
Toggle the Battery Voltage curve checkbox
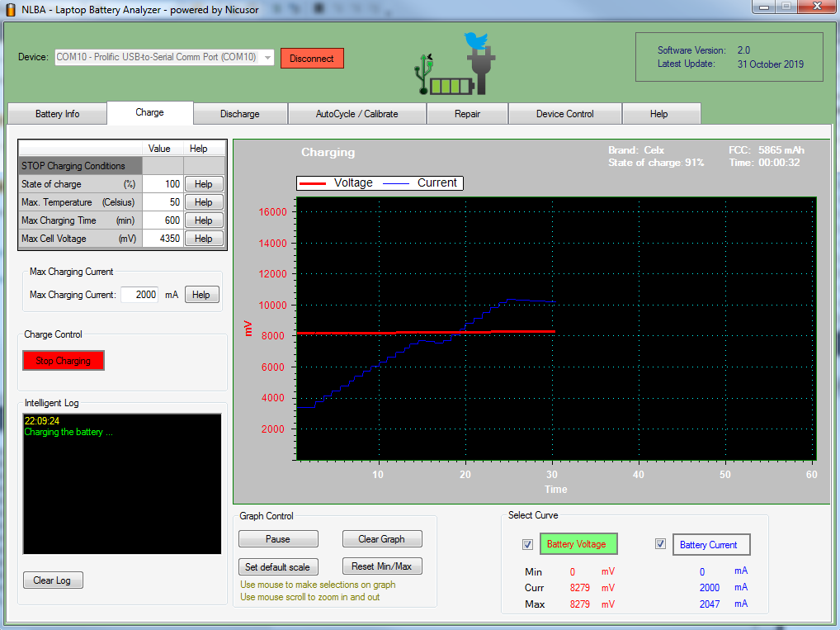click(528, 544)
